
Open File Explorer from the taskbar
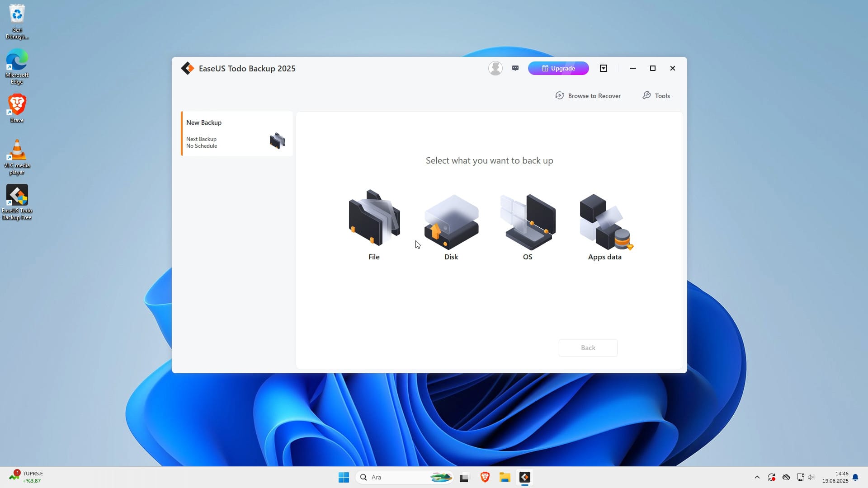(505, 477)
